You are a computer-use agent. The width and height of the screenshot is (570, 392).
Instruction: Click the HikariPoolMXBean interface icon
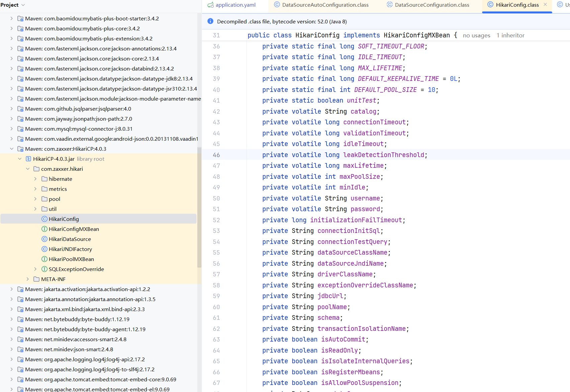[44, 259]
